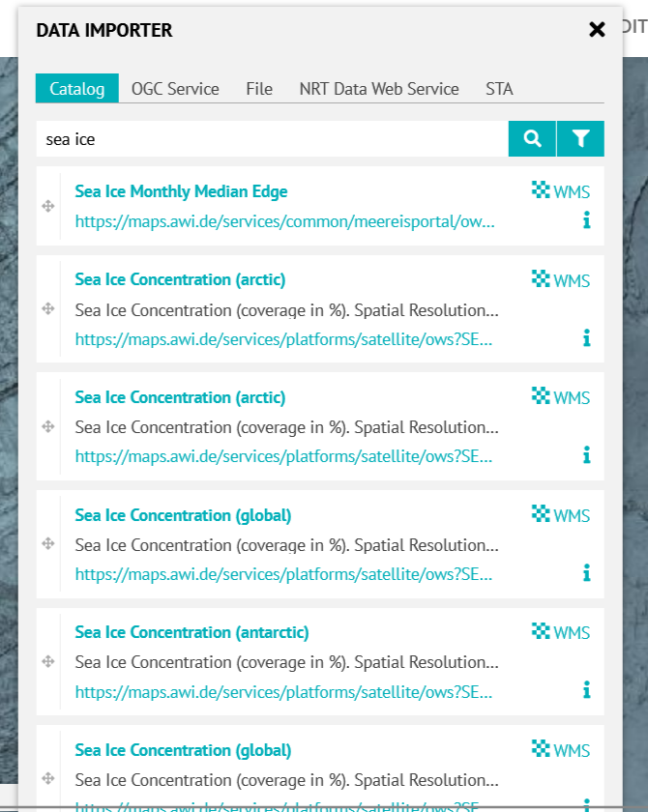Click info icon of first arctic concentration entry

pos(586,338)
